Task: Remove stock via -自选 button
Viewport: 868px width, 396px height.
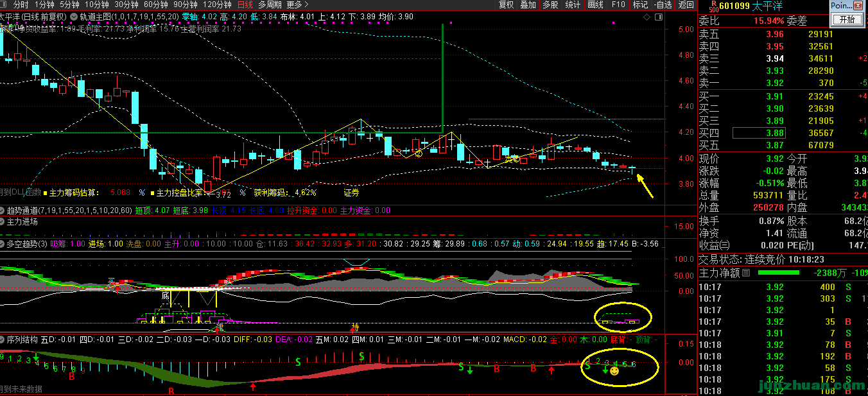Action: pos(663,4)
